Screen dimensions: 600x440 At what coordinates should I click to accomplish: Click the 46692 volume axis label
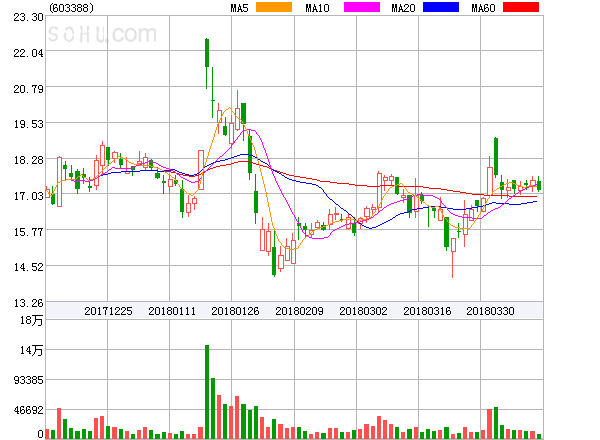point(28,410)
